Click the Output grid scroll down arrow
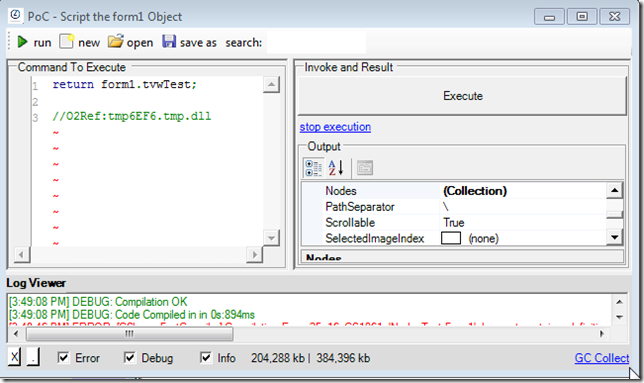Image resolution: width=644 pixels, height=383 pixels. click(614, 237)
